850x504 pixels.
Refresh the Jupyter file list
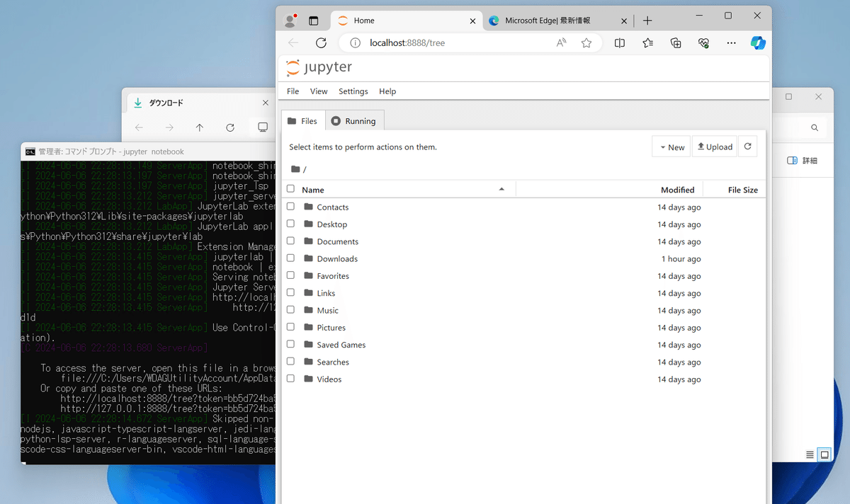click(x=748, y=147)
